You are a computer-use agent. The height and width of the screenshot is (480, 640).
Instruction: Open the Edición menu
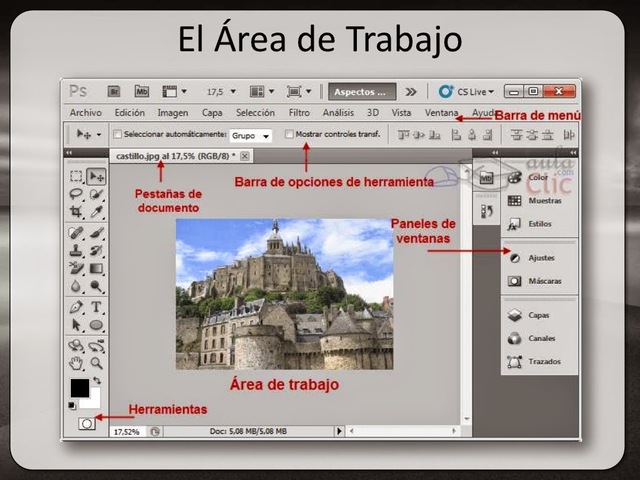coord(129,112)
